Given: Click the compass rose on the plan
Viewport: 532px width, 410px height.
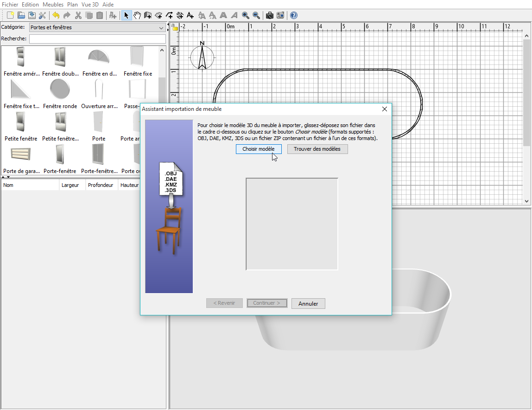Looking at the screenshot, I should pos(202,57).
